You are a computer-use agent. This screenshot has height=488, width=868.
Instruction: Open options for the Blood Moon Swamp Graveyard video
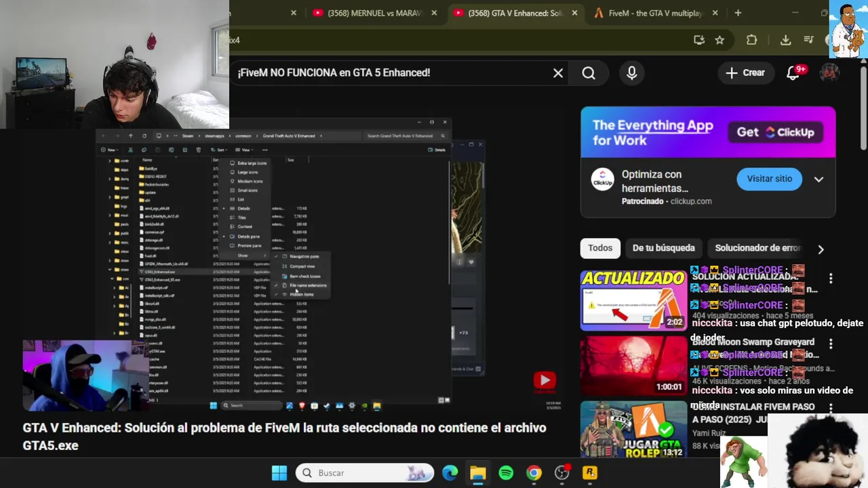click(831, 344)
